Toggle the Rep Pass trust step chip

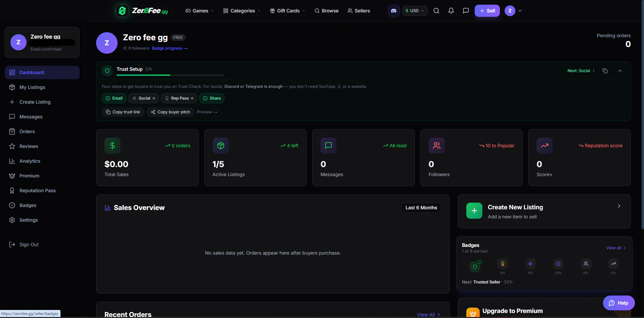(x=179, y=98)
